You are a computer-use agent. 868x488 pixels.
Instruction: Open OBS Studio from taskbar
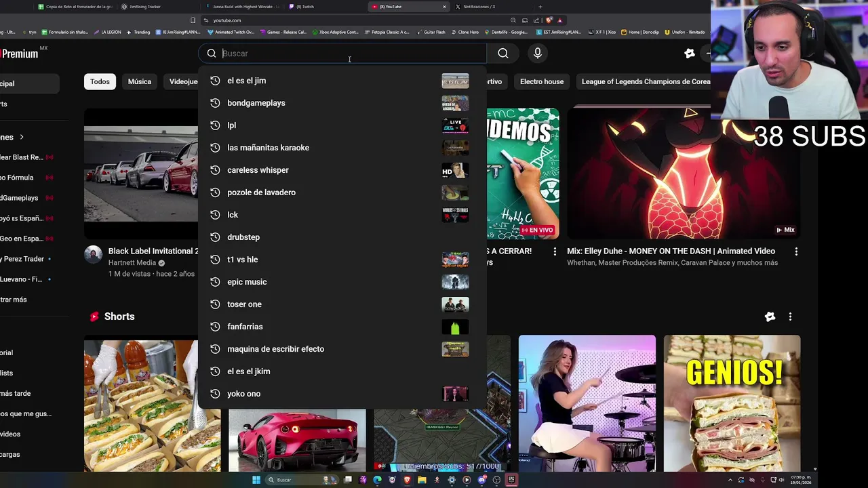point(496,480)
